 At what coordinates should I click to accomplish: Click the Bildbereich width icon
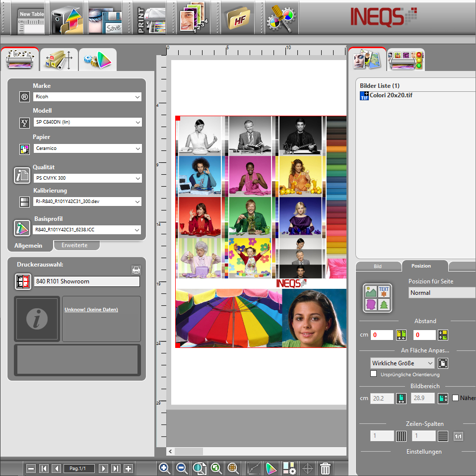(401, 398)
